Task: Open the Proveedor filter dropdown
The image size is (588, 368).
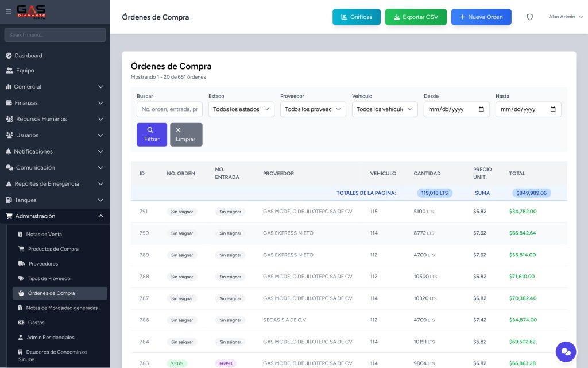Action: click(313, 109)
